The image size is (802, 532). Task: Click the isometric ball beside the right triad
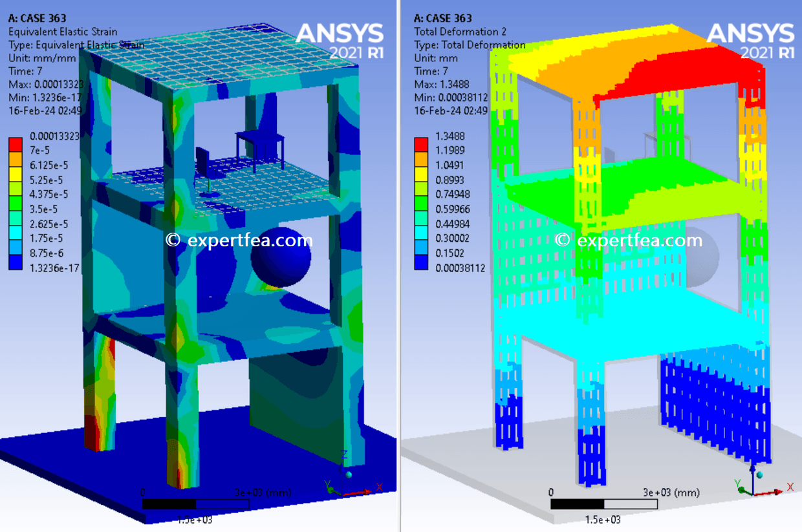pos(760,475)
